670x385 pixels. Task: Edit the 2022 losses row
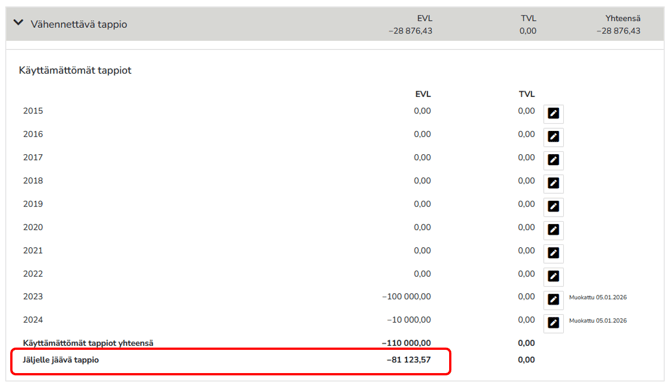[x=553, y=276]
